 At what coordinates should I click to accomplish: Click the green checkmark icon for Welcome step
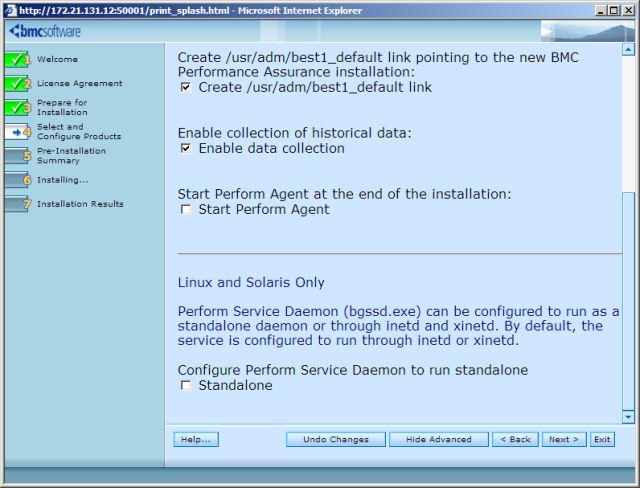pos(18,60)
